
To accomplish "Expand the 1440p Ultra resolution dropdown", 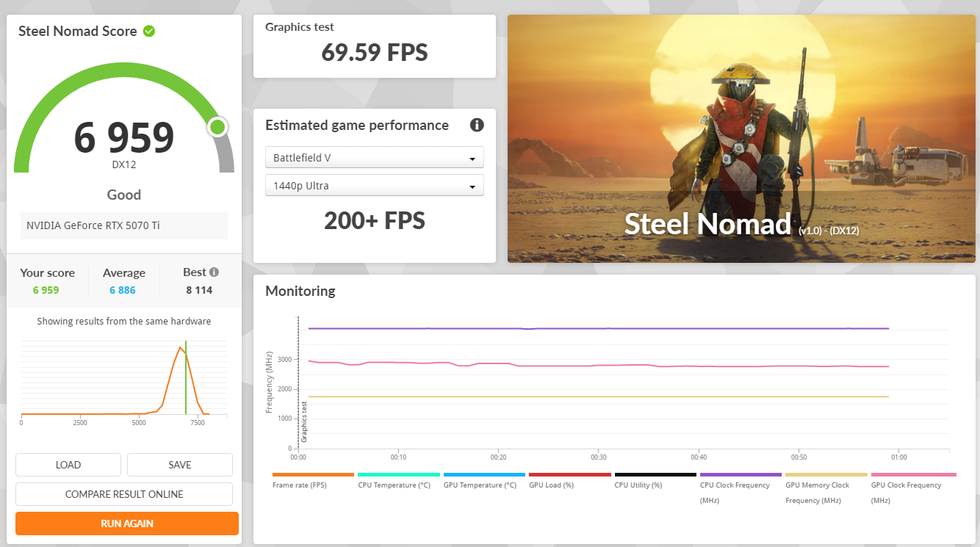I will (x=375, y=186).
